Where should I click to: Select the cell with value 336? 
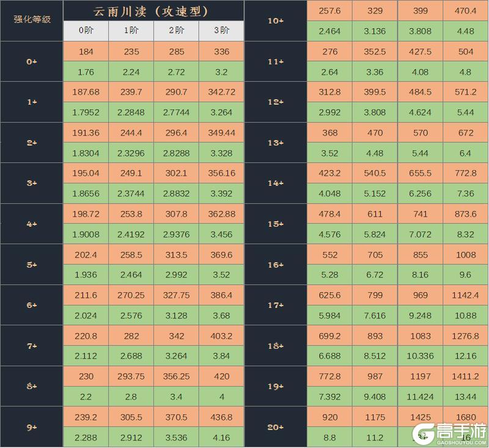pos(221,51)
